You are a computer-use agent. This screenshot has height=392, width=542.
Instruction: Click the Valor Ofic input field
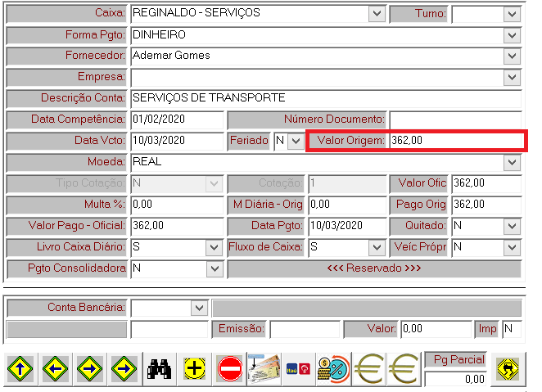[486, 183]
